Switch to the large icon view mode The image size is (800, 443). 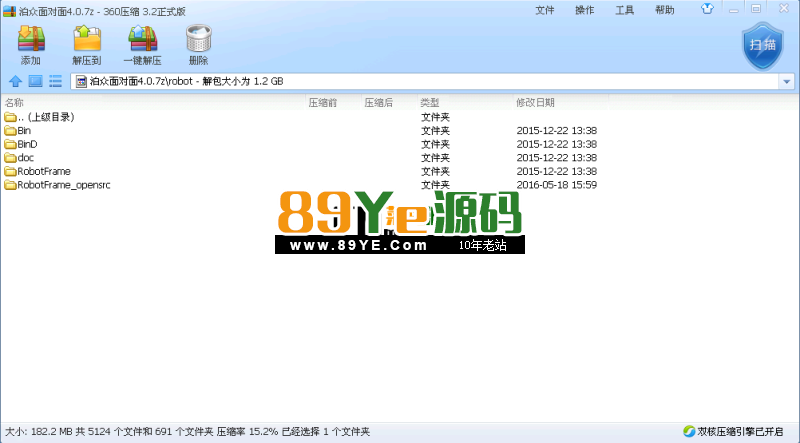coord(35,81)
